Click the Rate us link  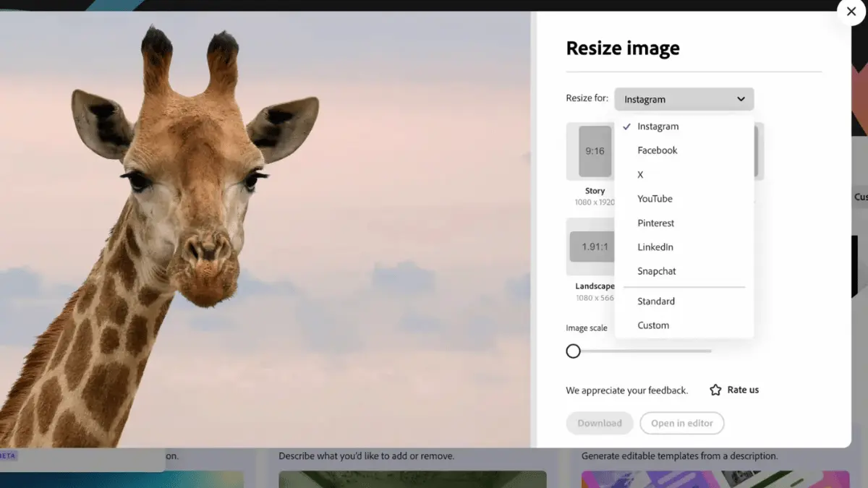743,390
